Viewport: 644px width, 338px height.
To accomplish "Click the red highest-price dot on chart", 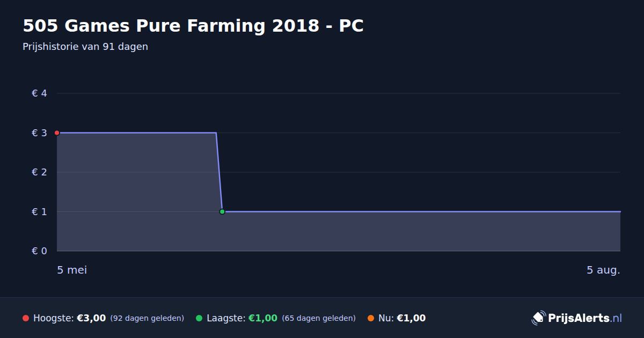I will pos(57,133).
